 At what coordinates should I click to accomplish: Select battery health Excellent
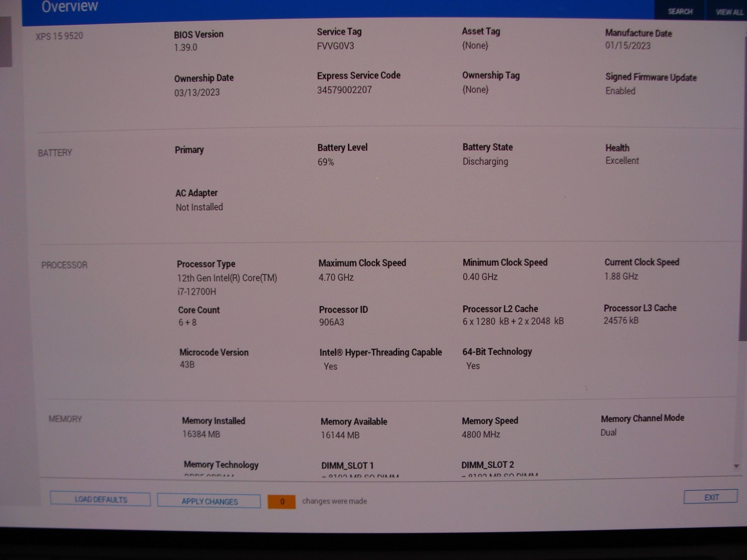pos(622,161)
